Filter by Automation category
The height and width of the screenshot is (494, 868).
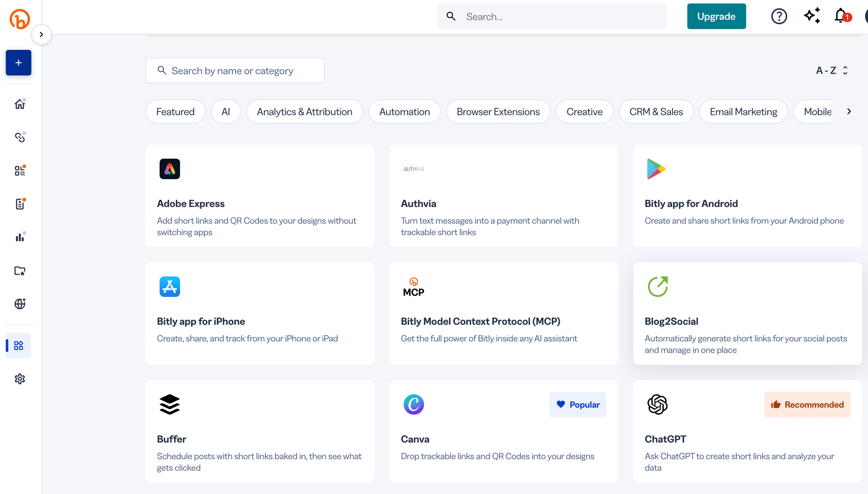pyautogui.click(x=405, y=111)
